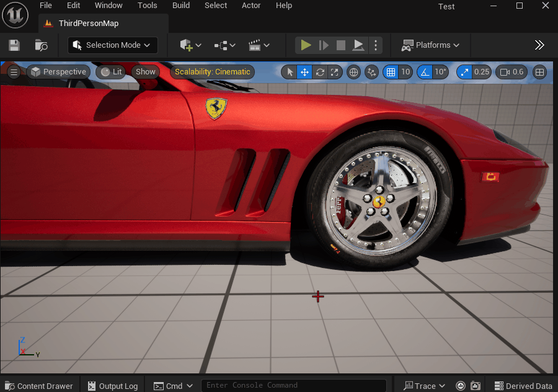
Task: Open the File menu
Action: click(45, 6)
